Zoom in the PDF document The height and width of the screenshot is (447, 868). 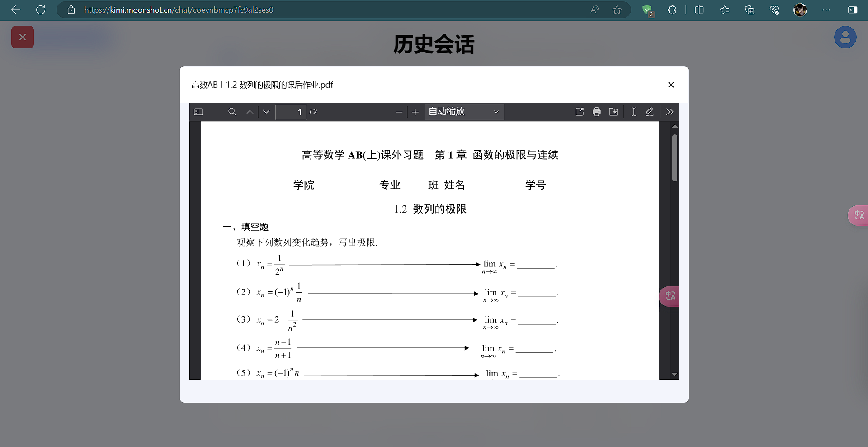[415, 112]
